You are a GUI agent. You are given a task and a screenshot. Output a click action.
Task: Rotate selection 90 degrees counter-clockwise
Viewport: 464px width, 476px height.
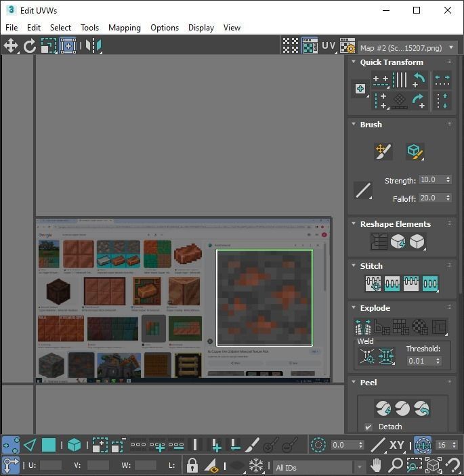click(419, 81)
